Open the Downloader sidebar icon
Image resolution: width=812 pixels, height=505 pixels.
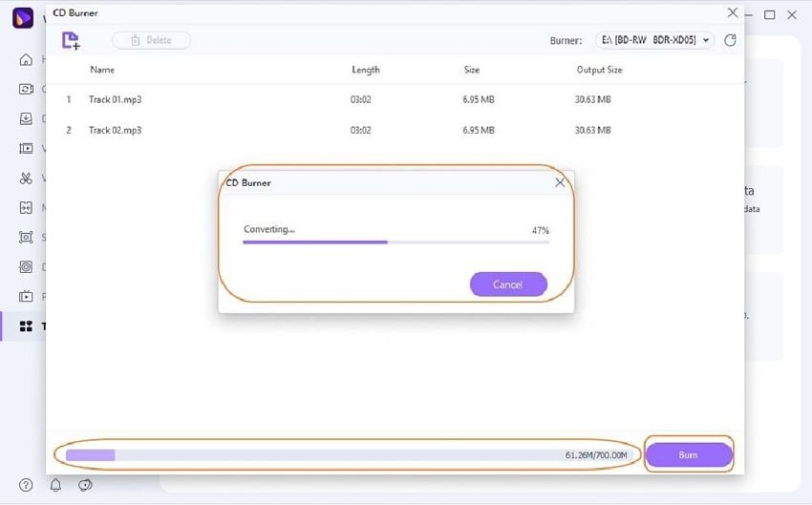tap(26, 118)
